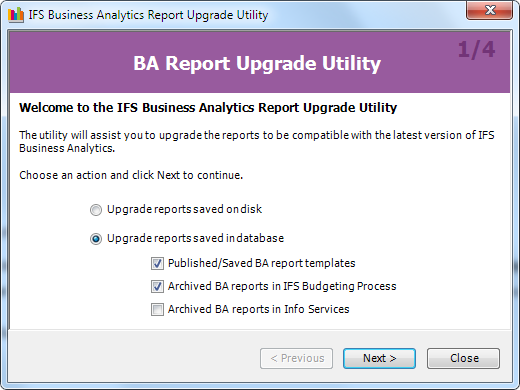Click Next > to continue the wizard
This screenshot has width=520, height=390.
point(379,358)
